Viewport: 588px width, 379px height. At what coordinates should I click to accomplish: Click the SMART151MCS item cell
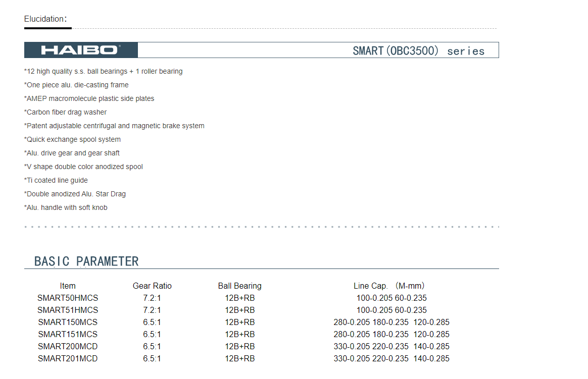point(68,334)
